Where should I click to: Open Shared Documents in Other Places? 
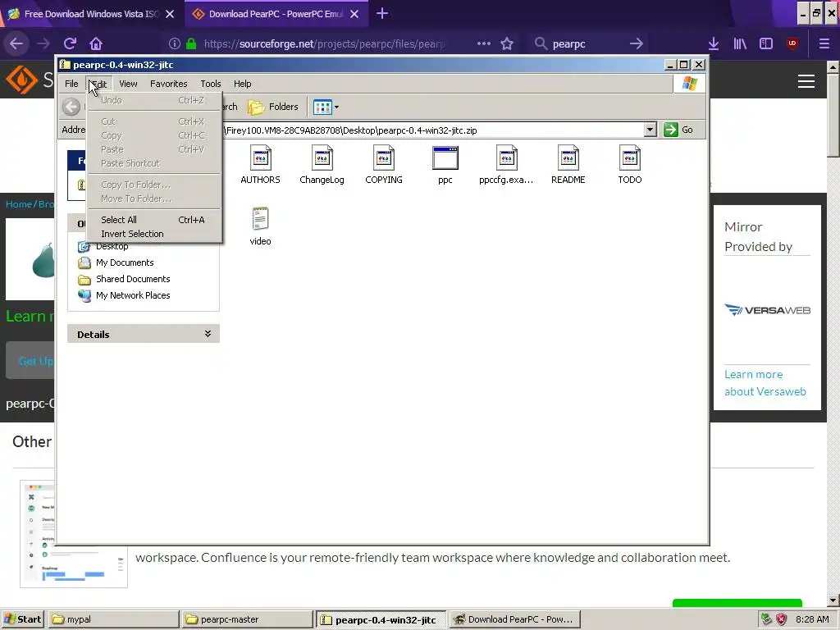132,279
